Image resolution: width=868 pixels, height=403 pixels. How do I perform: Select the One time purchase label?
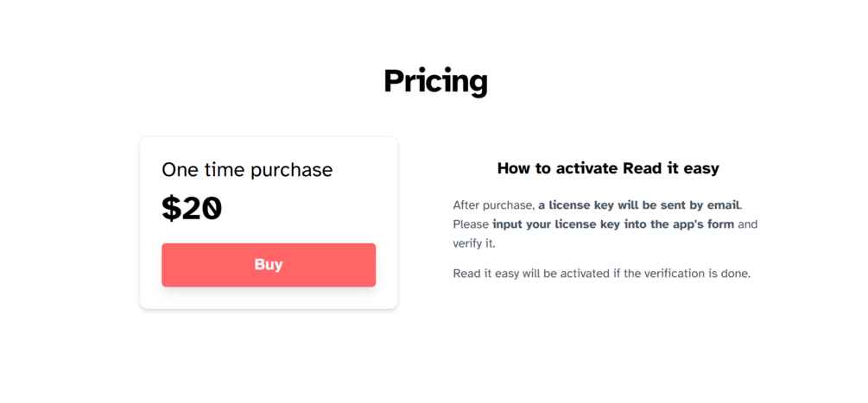pos(247,170)
